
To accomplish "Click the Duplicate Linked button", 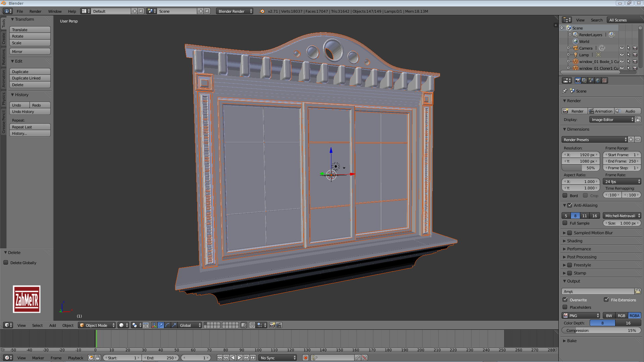I will 30,78.
